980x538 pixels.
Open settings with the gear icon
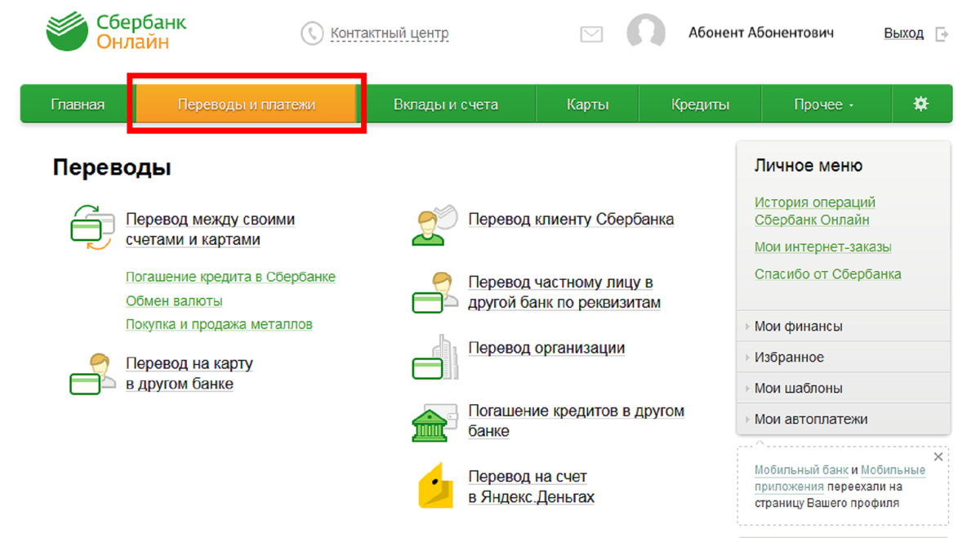tap(921, 104)
